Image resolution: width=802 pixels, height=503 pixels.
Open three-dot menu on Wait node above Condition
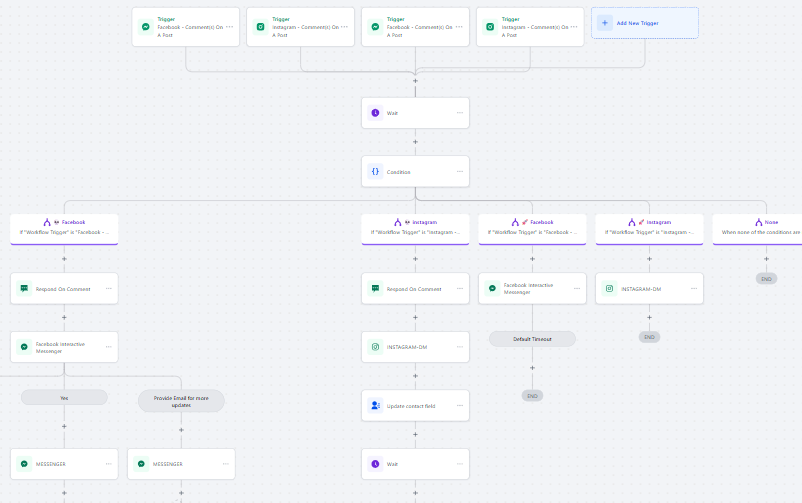tap(460, 113)
